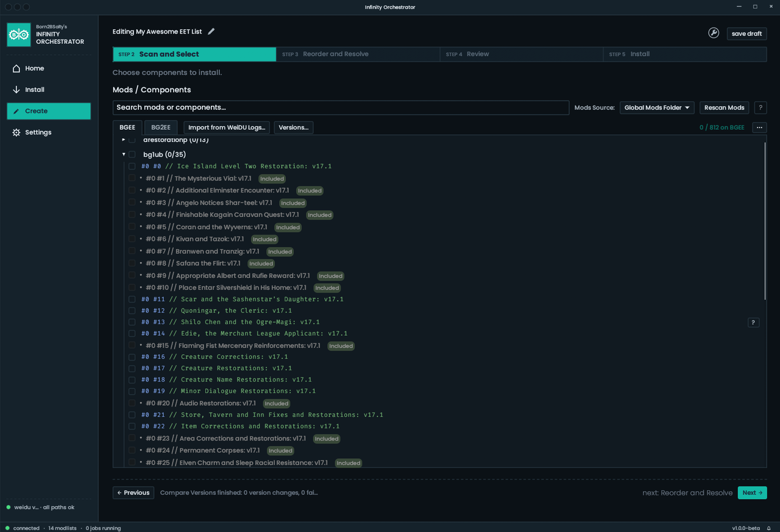Viewport: 780px width, 532px height.
Task: Rescan Mods folder
Action: click(724, 108)
